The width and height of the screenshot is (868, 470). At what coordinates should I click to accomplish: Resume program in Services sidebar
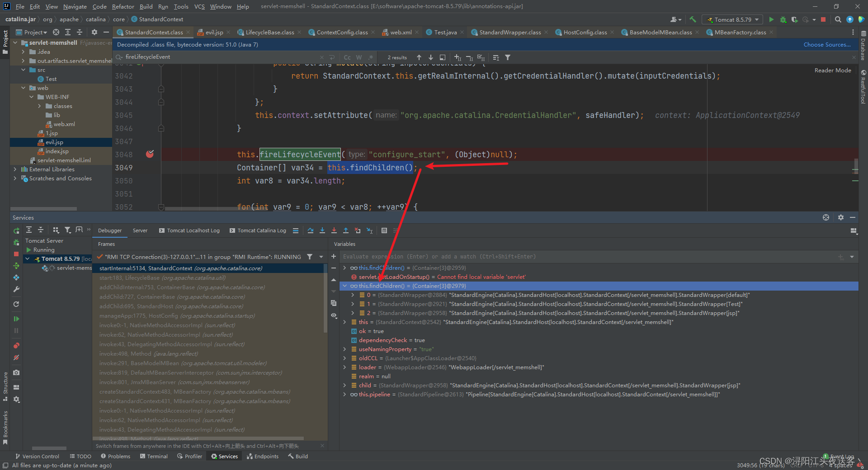click(16, 319)
